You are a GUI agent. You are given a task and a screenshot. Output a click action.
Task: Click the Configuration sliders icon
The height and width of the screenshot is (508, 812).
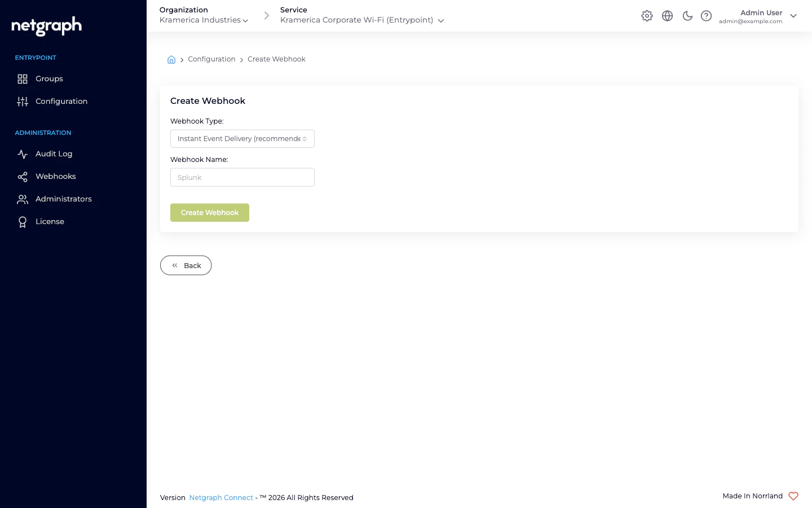23,101
